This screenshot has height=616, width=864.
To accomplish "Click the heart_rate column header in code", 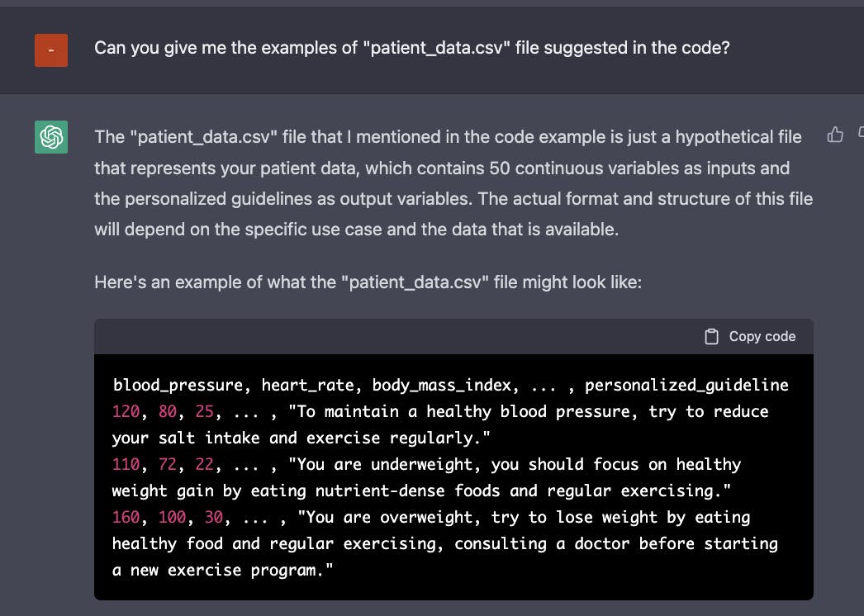I will click(x=307, y=385).
